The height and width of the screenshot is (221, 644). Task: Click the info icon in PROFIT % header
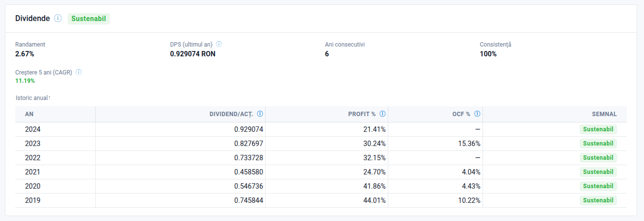(x=382, y=114)
